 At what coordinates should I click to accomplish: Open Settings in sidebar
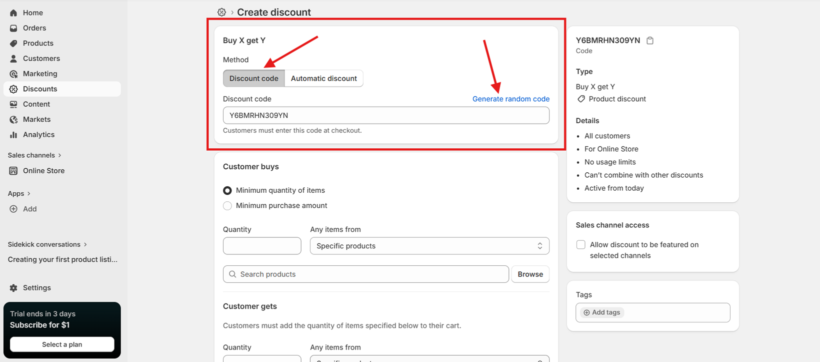[62, 288]
